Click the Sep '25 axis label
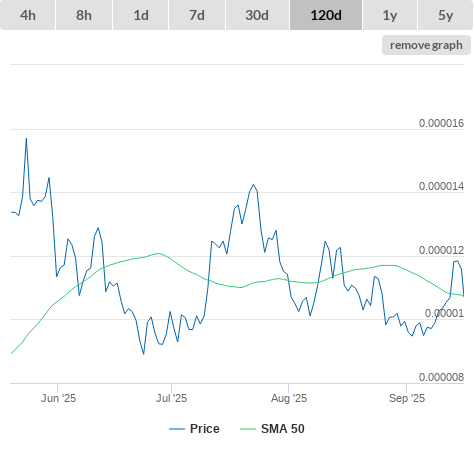This screenshot has width=474, height=455. point(407,398)
